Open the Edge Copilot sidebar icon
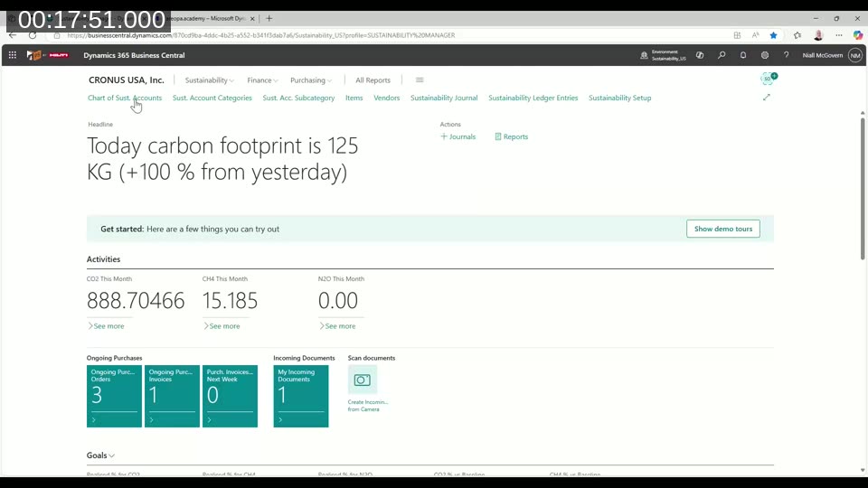The height and width of the screenshot is (488, 868). tap(857, 35)
